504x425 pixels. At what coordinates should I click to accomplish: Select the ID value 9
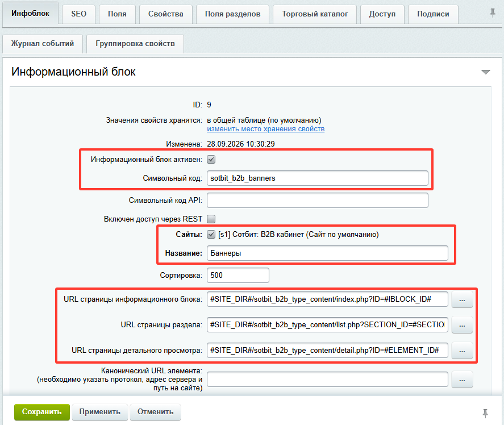209,105
